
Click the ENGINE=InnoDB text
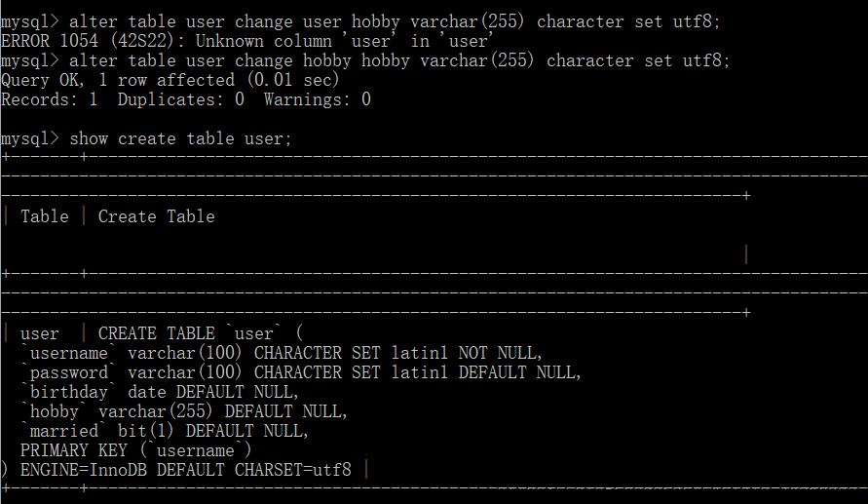83,470
